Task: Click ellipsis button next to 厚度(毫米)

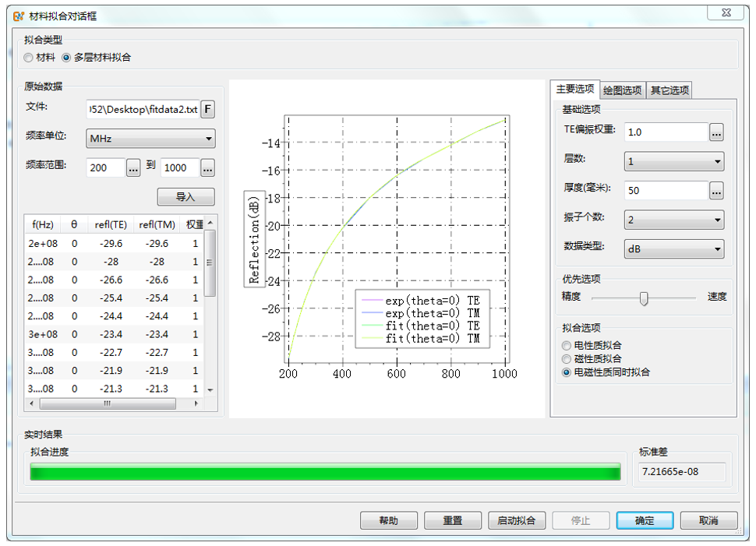Action: click(x=716, y=191)
